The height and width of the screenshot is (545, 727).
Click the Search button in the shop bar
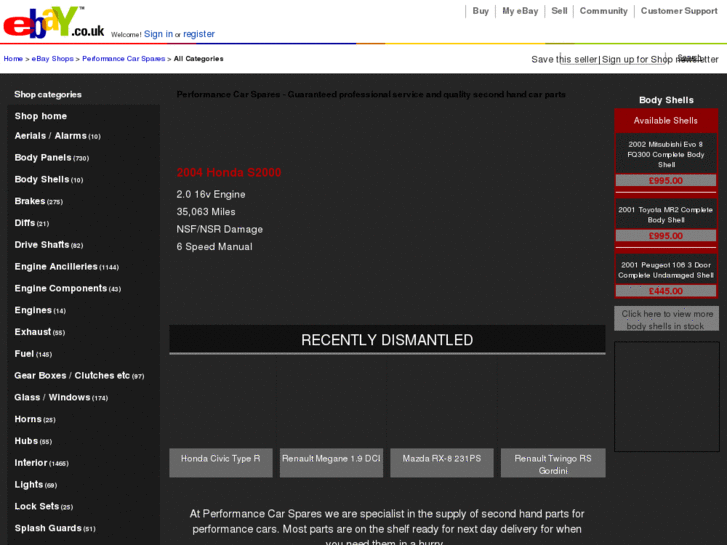tap(690, 58)
